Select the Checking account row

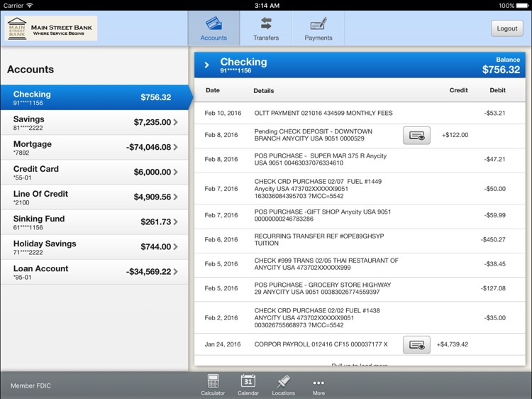(94, 97)
